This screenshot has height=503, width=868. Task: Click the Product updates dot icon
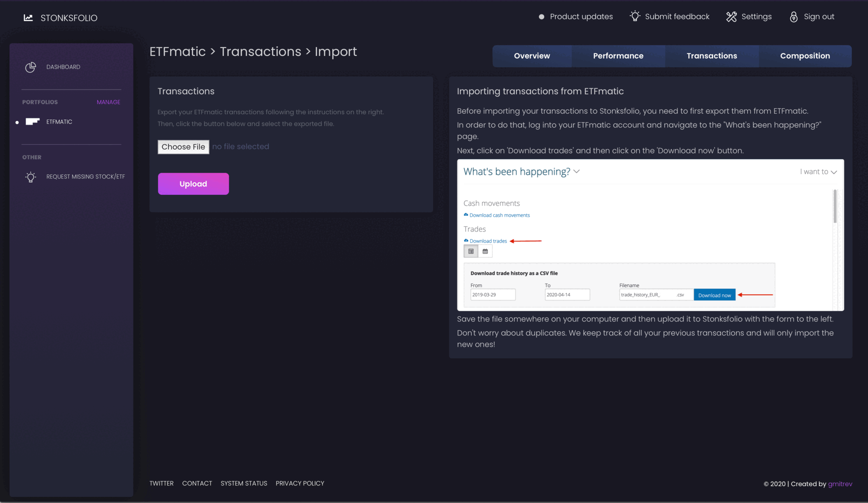(x=541, y=17)
